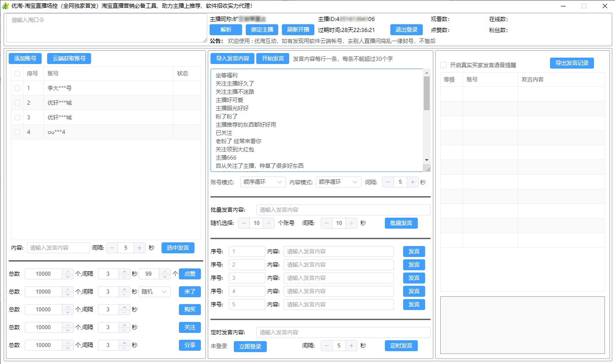Click the 云端获取账号 button
The width and height of the screenshot is (615, 364).
[x=69, y=59]
